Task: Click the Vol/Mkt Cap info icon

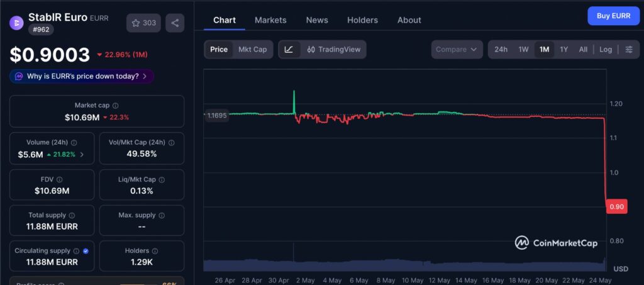Action: point(171,142)
